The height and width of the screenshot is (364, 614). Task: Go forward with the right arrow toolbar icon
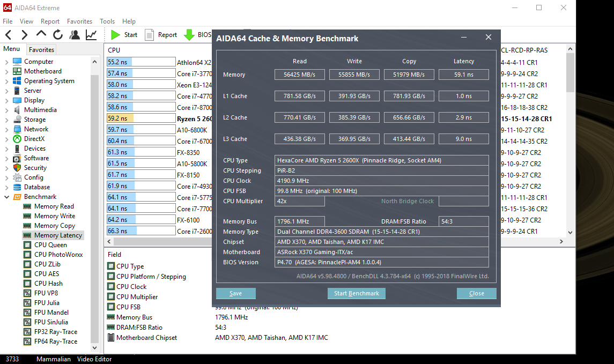click(24, 35)
